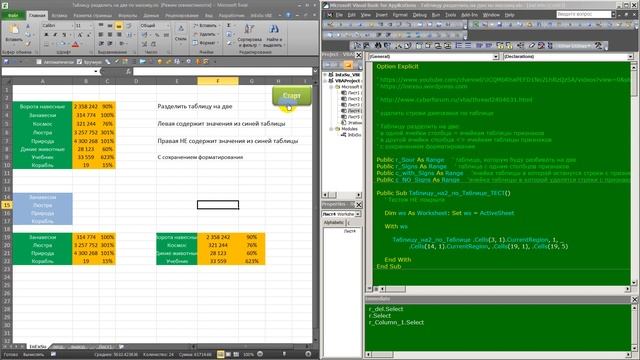Click the font color red A swatch
640x360 pixels.
pyautogui.click(x=75, y=44)
